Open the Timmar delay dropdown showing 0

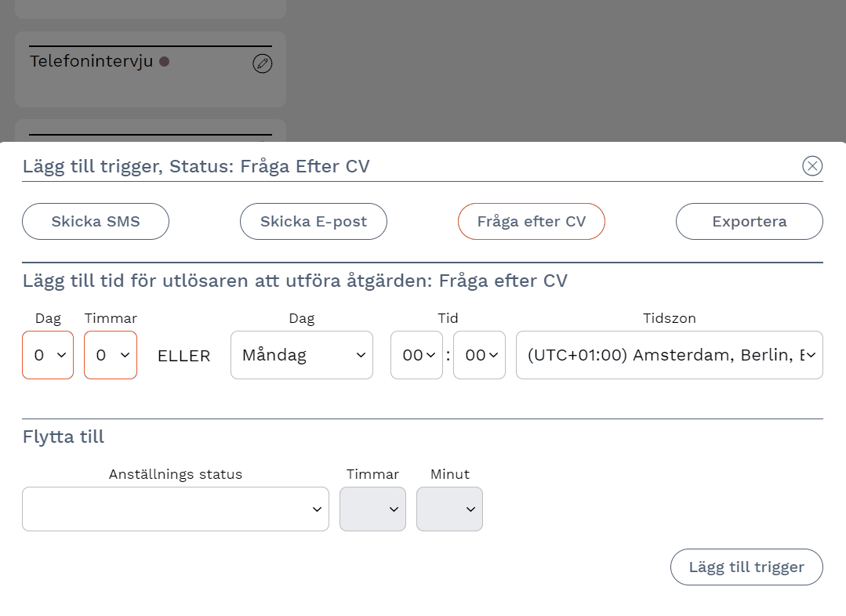(111, 355)
